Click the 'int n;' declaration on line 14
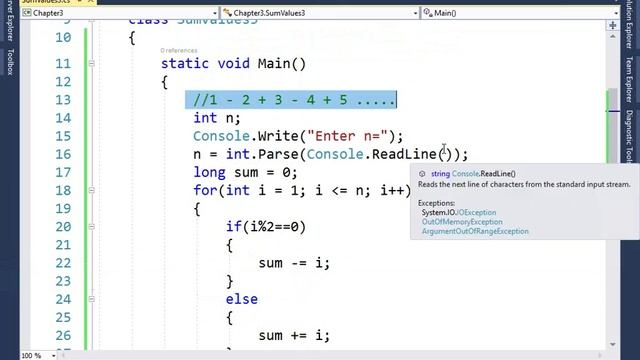 [x=217, y=118]
